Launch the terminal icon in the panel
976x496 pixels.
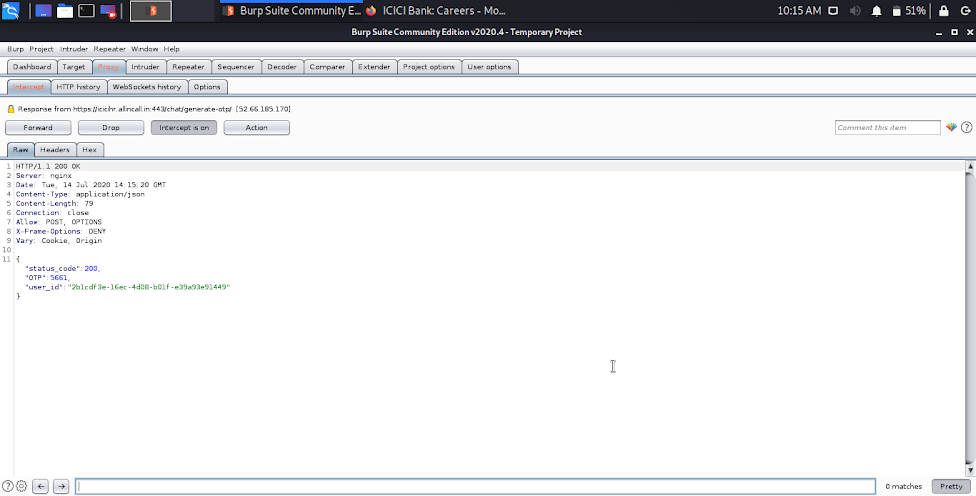87,11
